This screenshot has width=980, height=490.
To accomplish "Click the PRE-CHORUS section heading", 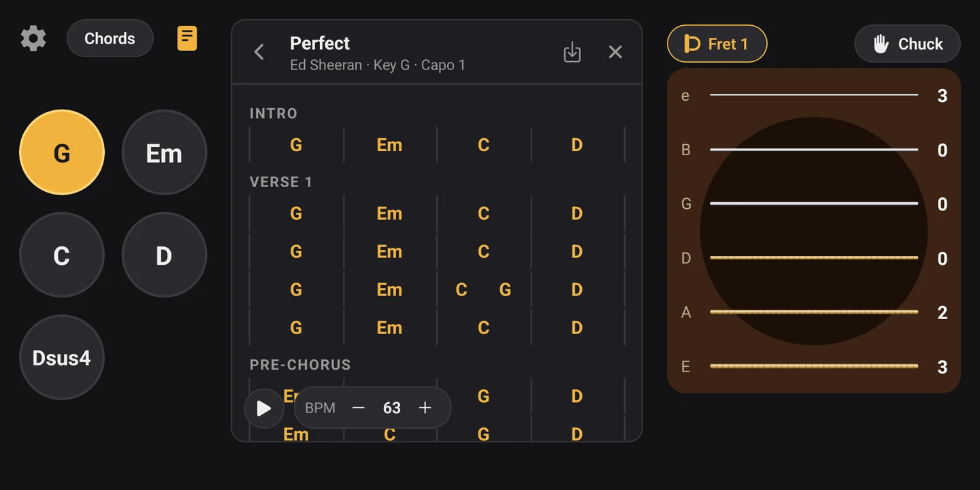I will point(300,365).
